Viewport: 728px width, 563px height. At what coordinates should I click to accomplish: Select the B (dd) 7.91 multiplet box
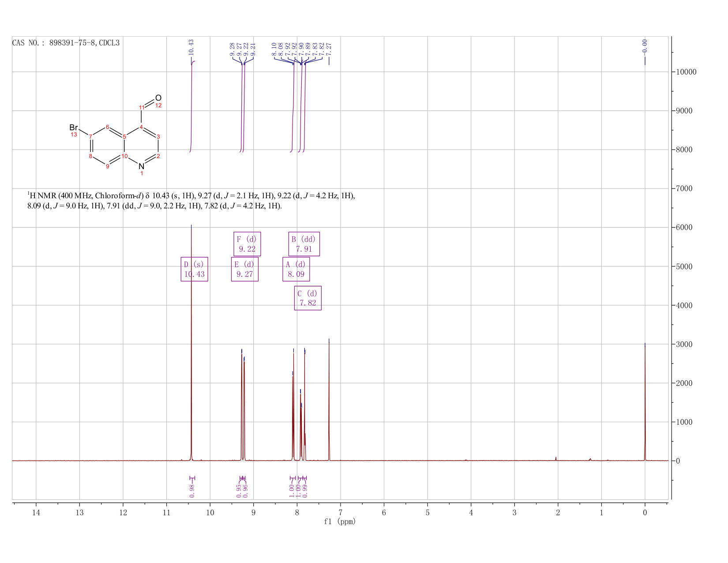[x=304, y=244]
